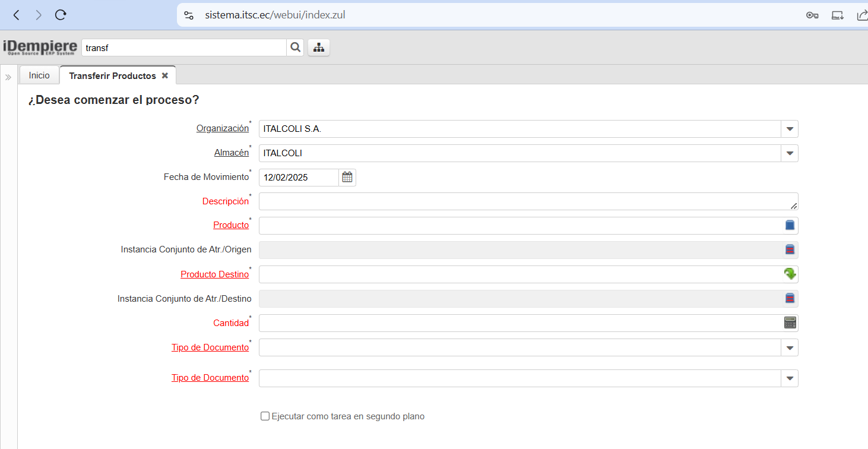Viewport: 868px width, 449px height.
Task: Open the Fecha de Movimiento calendar picker
Action: 347,177
